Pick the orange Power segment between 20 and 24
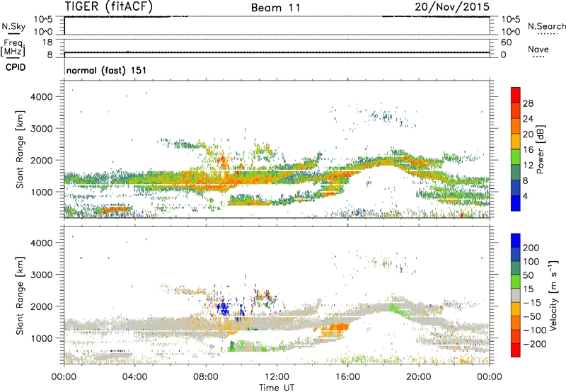The height and width of the screenshot is (392, 566). tap(516, 126)
